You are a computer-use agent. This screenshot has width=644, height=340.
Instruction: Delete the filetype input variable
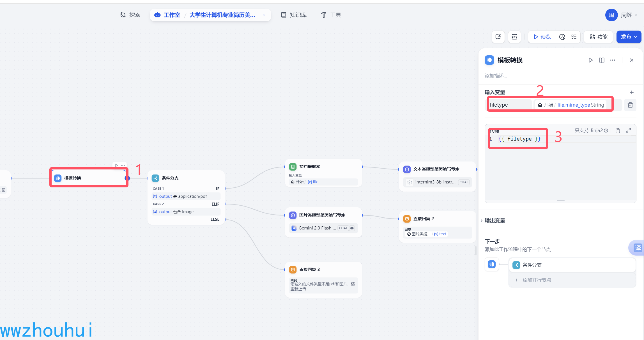630,105
